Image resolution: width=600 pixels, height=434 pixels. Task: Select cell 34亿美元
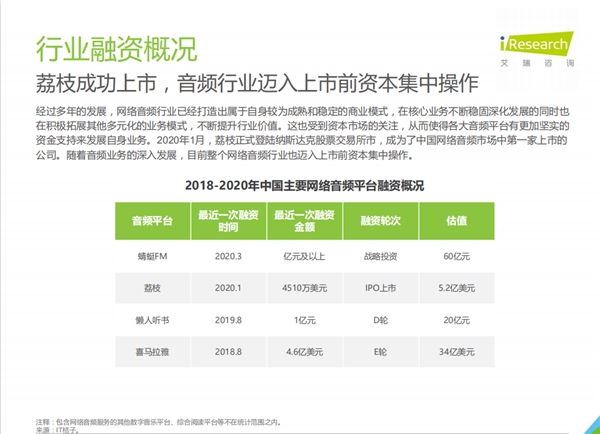457,352
